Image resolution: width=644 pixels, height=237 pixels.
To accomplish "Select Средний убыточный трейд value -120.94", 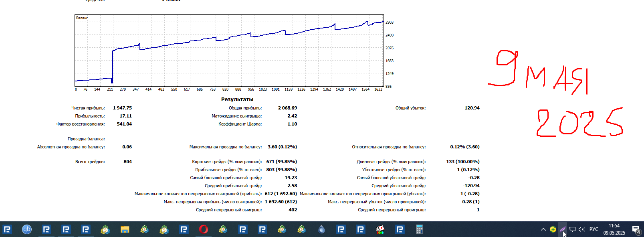I will pos(471,186).
